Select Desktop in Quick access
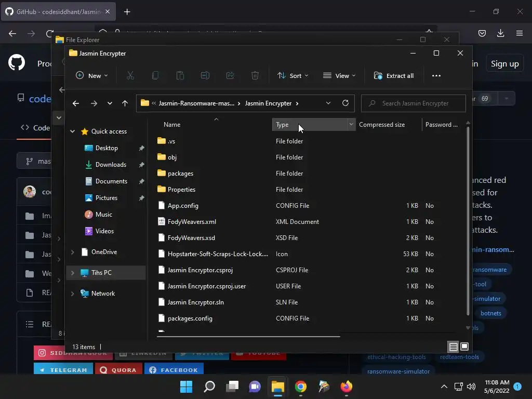532x399 pixels. tap(107, 148)
